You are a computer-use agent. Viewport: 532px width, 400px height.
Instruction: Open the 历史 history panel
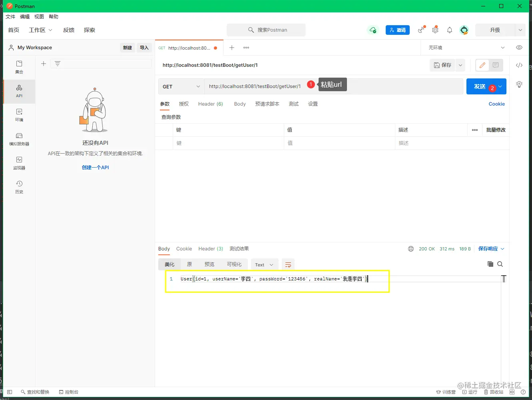[x=19, y=187]
